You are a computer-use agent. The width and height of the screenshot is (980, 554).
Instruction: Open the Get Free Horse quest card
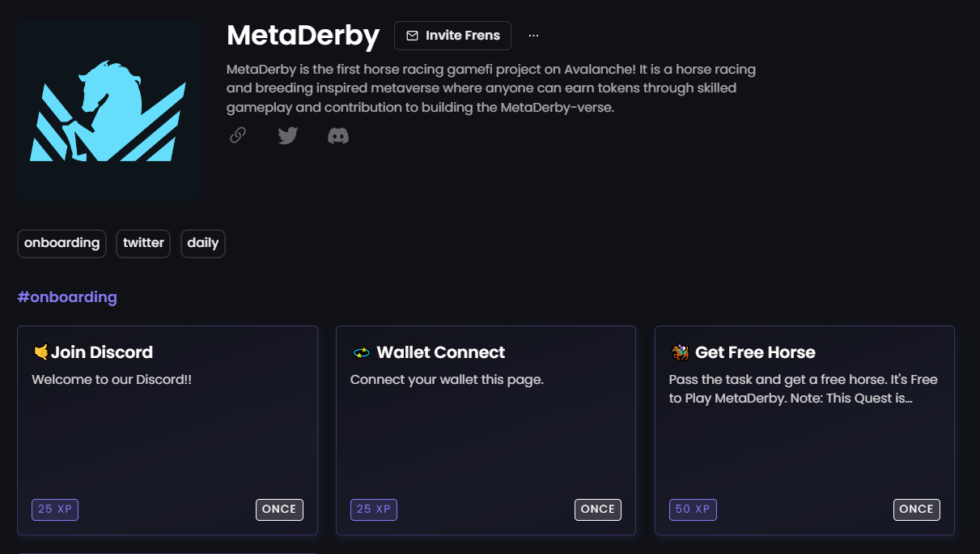coord(804,430)
